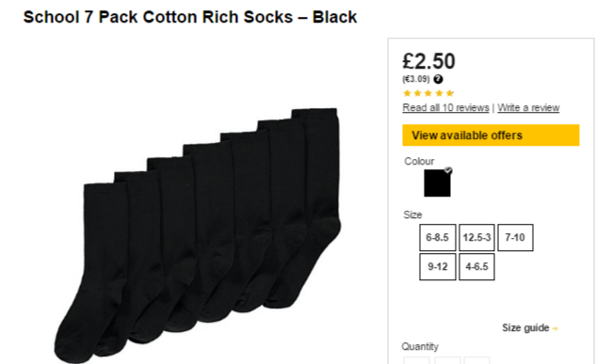Click the School 7 Pack Cotton Rich Socks title

[x=190, y=17]
